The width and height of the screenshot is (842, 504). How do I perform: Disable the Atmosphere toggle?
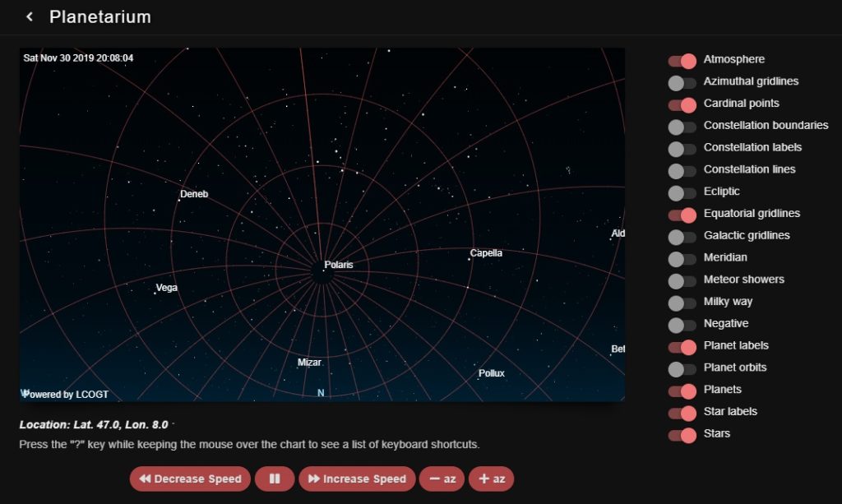681,59
